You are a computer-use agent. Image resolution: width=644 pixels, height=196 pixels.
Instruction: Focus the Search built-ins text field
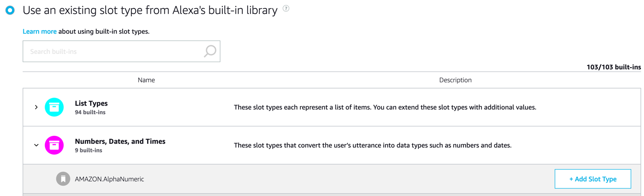click(x=113, y=51)
